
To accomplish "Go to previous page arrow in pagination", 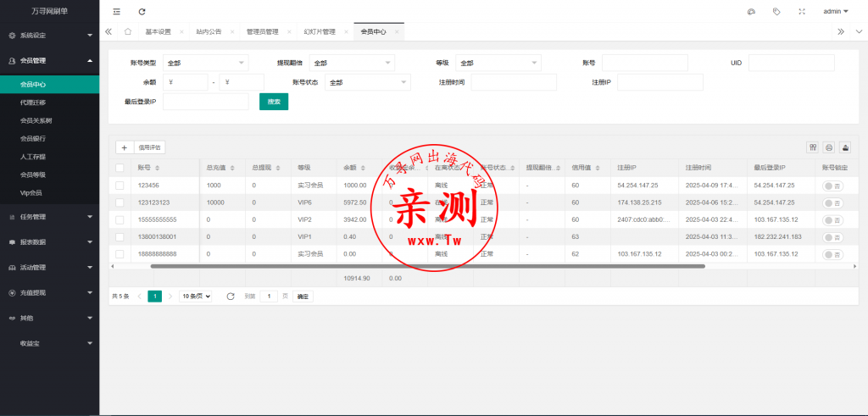I will click(x=140, y=297).
